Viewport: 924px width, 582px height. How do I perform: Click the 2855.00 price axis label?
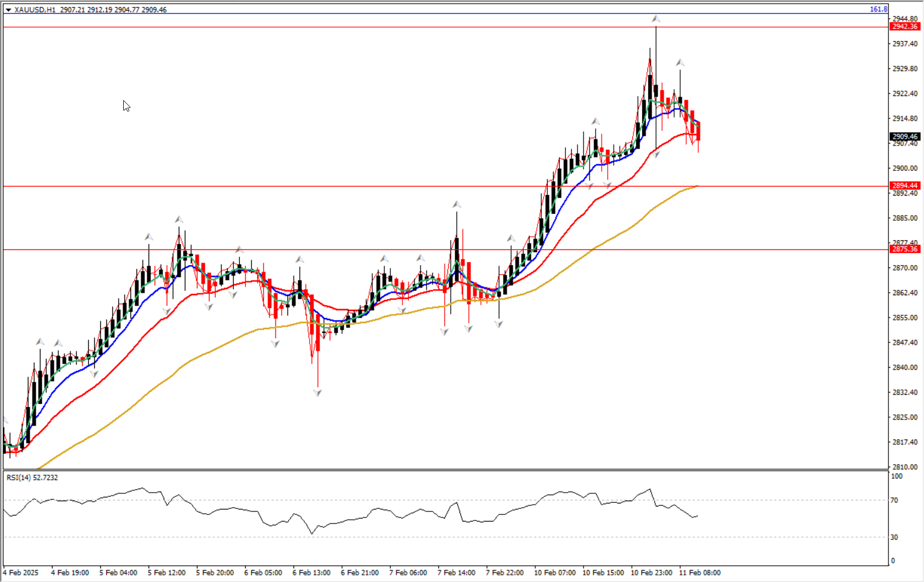(905, 318)
